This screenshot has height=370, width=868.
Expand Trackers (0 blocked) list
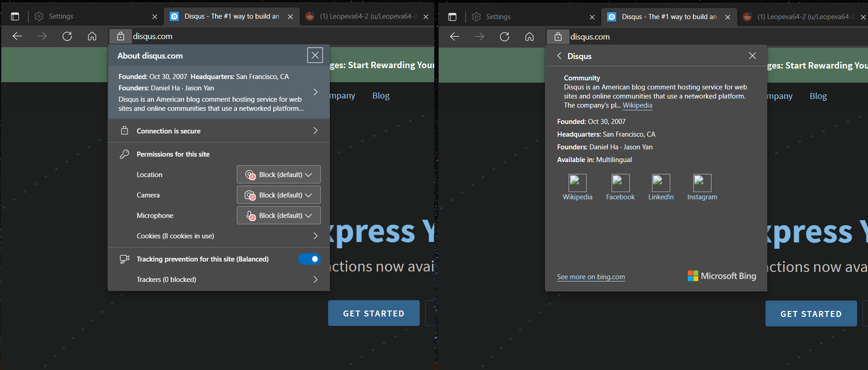pyautogui.click(x=315, y=280)
